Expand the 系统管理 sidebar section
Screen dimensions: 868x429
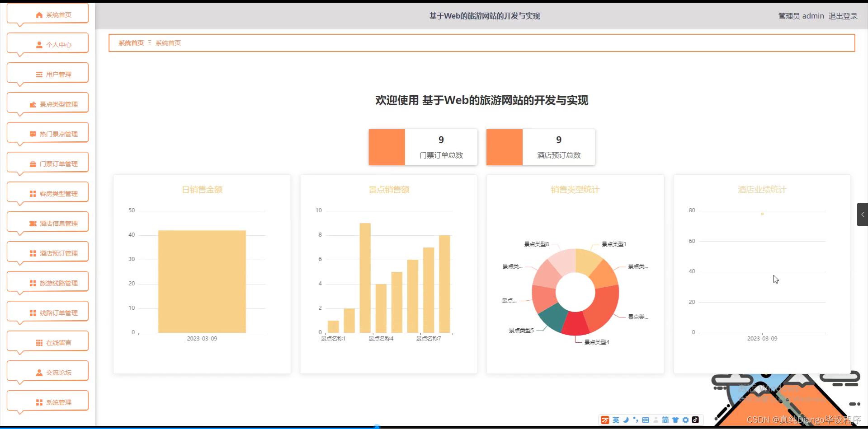coord(47,401)
